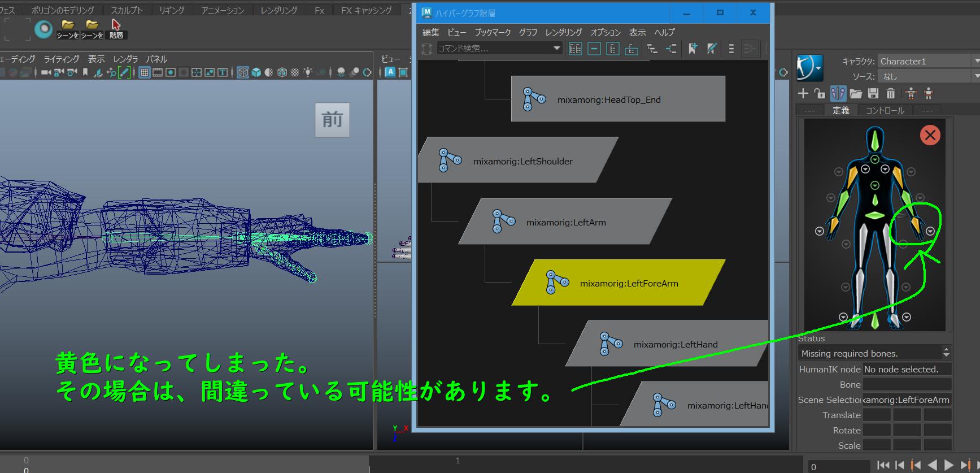Click the stepper arrows beside Missing required bones
This screenshot has width=980, height=473.
click(946, 353)
